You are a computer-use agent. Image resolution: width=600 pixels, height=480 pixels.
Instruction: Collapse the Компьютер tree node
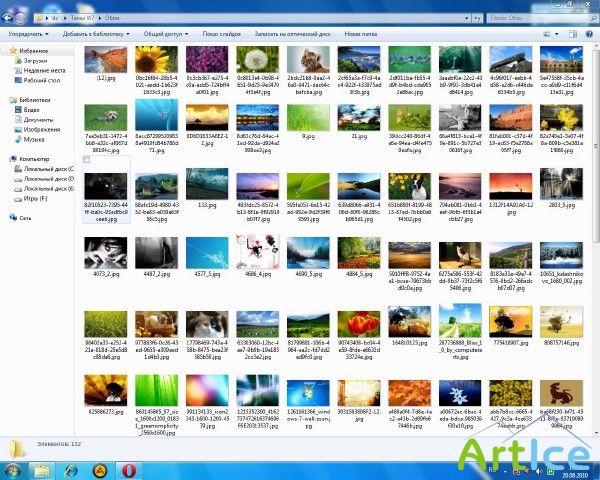(x=7, y=158)
